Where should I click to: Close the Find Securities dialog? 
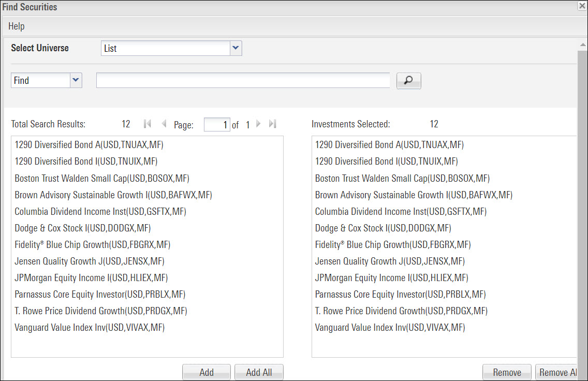click(582, 6)
